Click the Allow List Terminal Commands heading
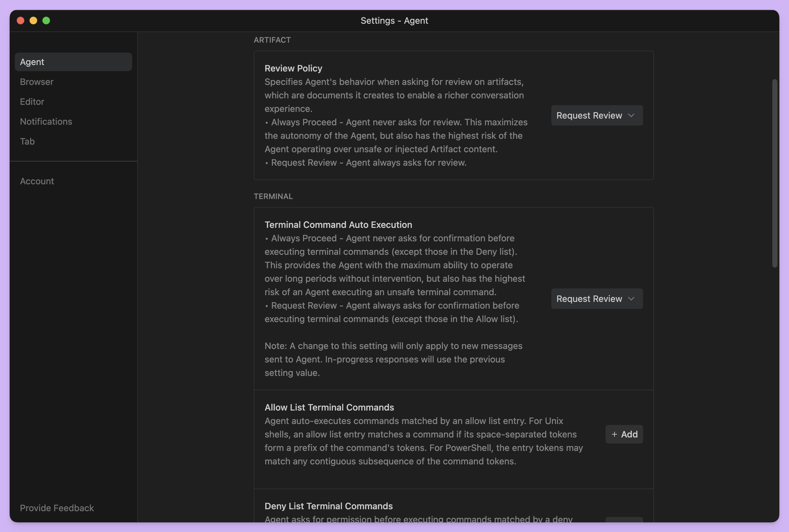 tap(329, 407)
